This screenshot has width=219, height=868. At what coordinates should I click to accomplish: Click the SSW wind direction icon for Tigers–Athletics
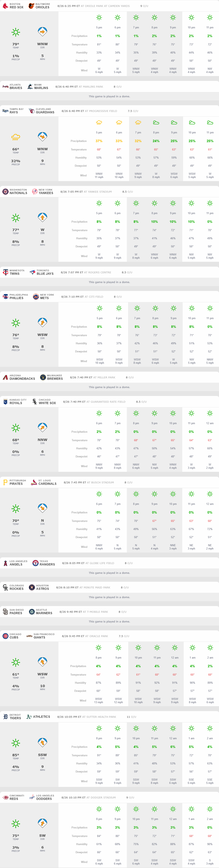42,743
